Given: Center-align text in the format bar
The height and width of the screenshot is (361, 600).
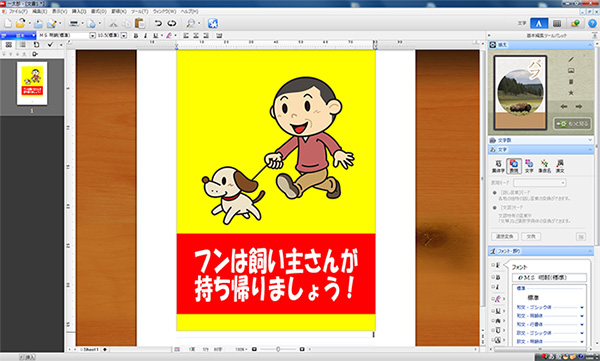Looking at the screenshot, I should (x=196, y=35).
